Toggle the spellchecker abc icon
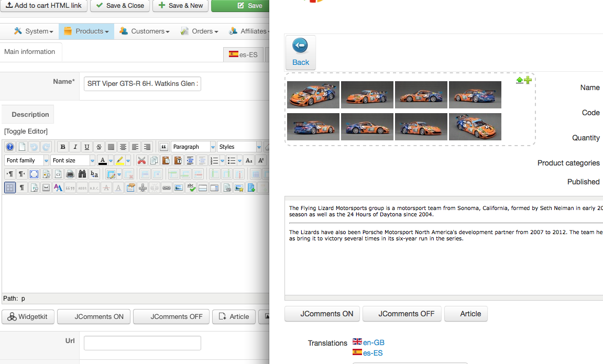This screenshot has width=603, height=364. (x=191, y=187)
